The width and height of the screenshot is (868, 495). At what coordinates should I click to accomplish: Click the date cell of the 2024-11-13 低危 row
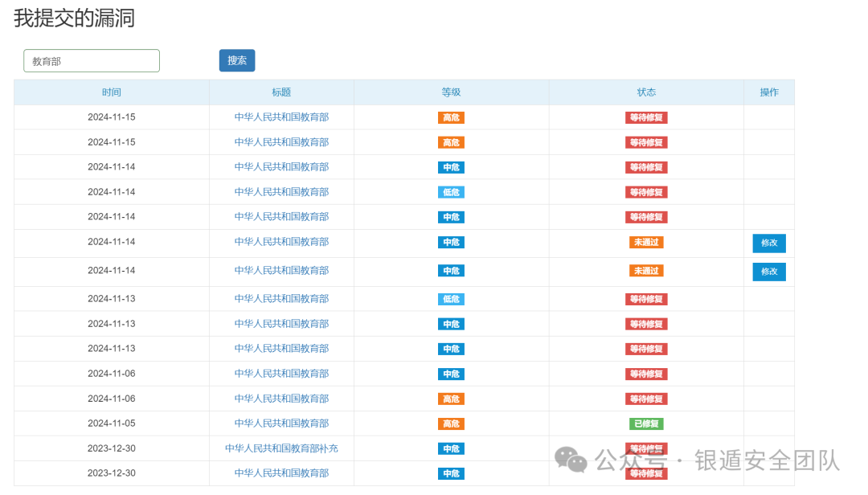111,299
